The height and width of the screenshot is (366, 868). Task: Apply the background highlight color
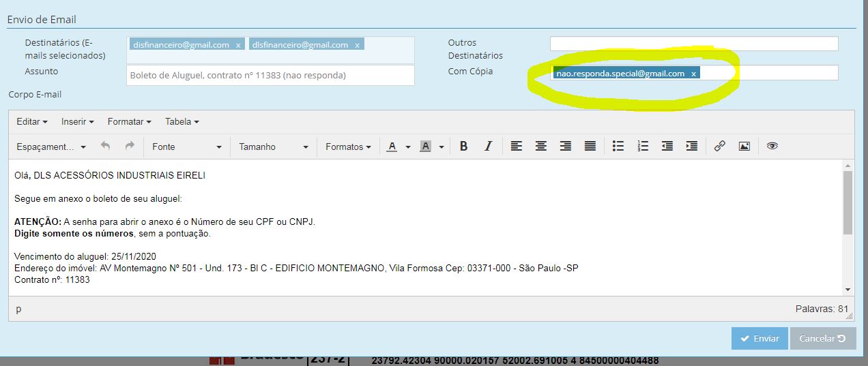click(x=425, y=147)
